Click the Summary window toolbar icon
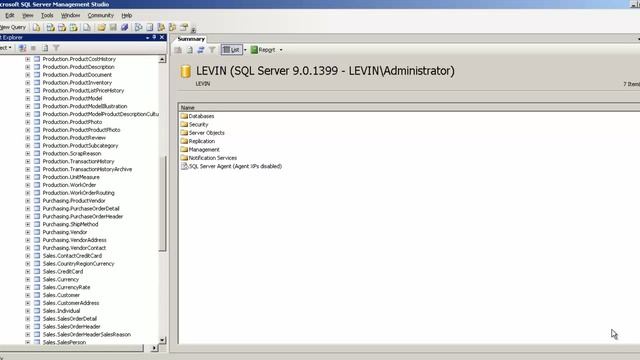Image resolution: width=640 pixels, height=360 pixels. click(150, 27)
